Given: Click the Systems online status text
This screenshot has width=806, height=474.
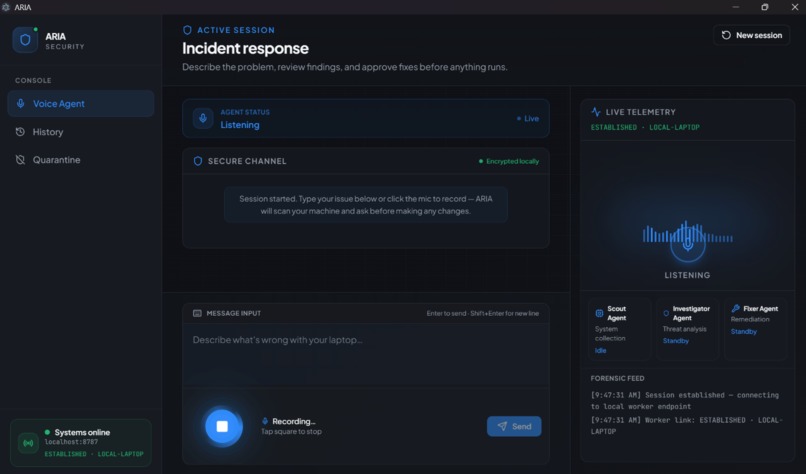Looking at the screenshot, I should (82, 432).
